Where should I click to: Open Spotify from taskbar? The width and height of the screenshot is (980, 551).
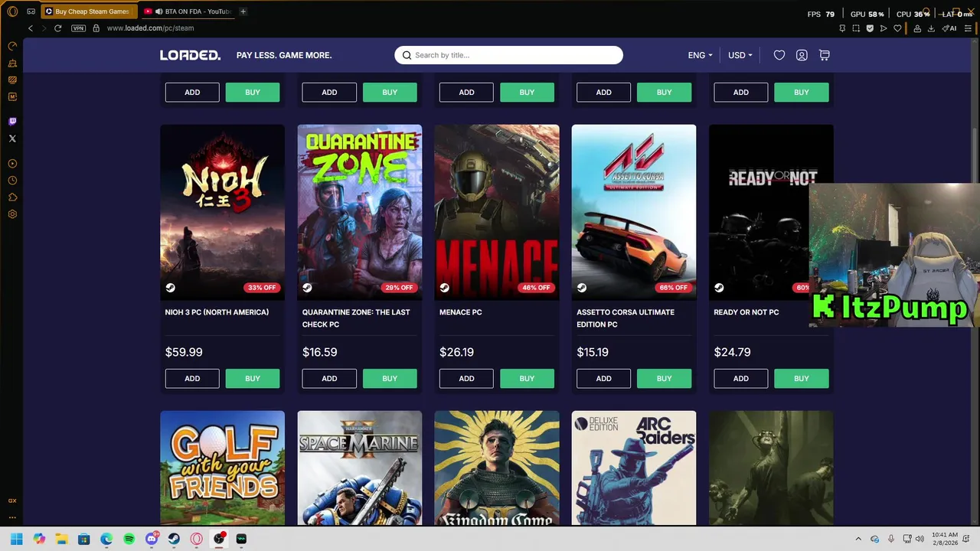coord(129,539)
